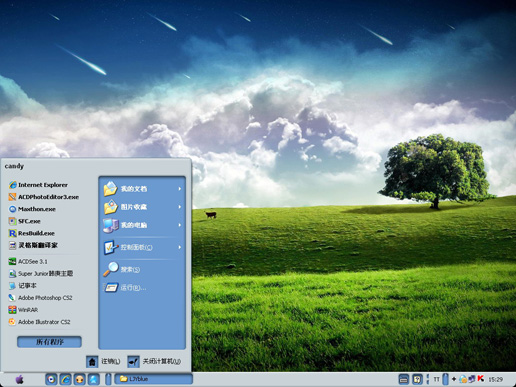
Task: Open ResBuild.exe in the start menu
Action: point(32,233)
